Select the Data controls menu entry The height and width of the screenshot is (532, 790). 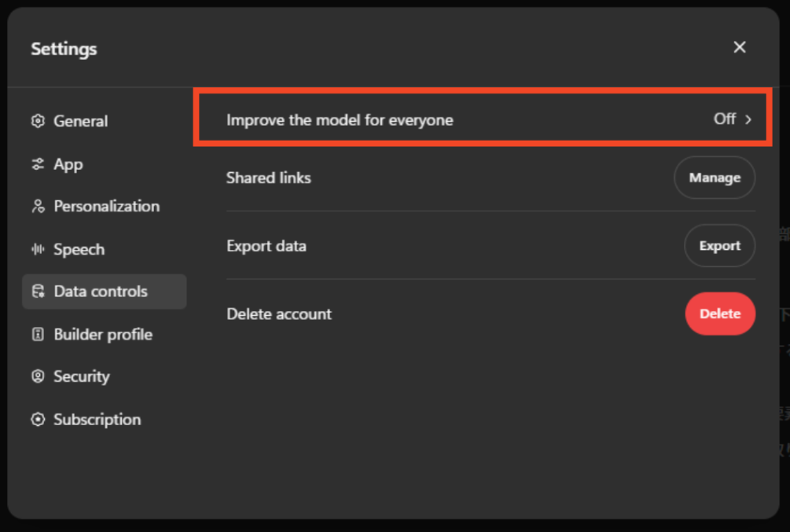[101, 291]
